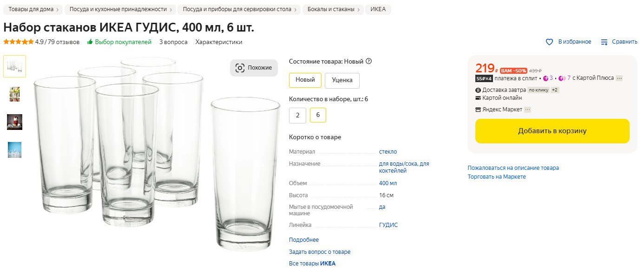Click the Похожие visual search icon
Image resolution: width=644 pixels, height=271 pixels.
pos(240,68)
